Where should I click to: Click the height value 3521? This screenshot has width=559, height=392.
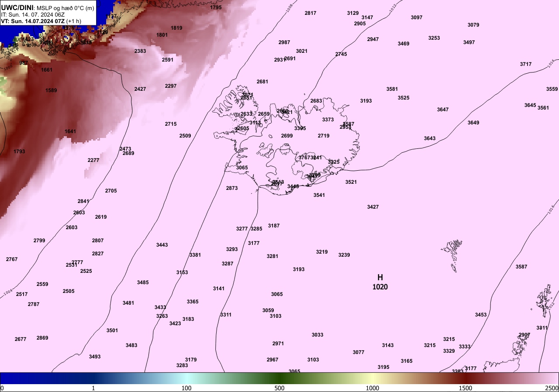[x=351, y=182]
